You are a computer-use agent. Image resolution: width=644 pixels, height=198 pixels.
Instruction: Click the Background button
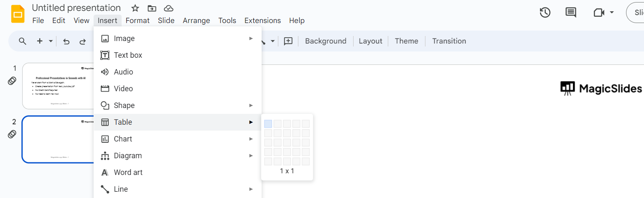(x=326, y=41)
